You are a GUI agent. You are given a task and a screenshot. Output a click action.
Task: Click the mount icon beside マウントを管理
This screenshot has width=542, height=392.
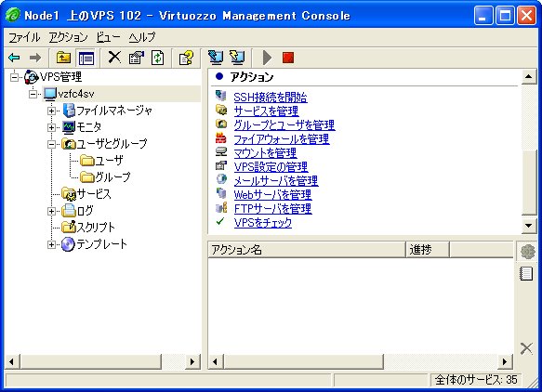[221, 151]
